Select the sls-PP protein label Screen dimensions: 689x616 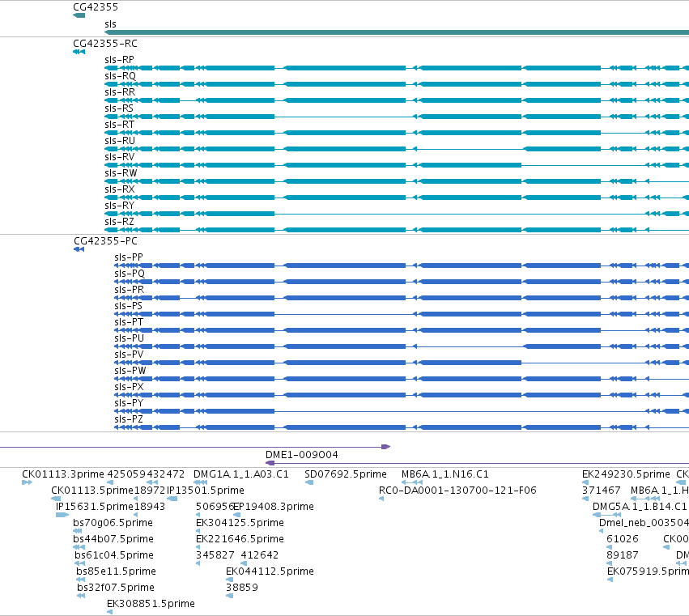click(x=128, y=257)
